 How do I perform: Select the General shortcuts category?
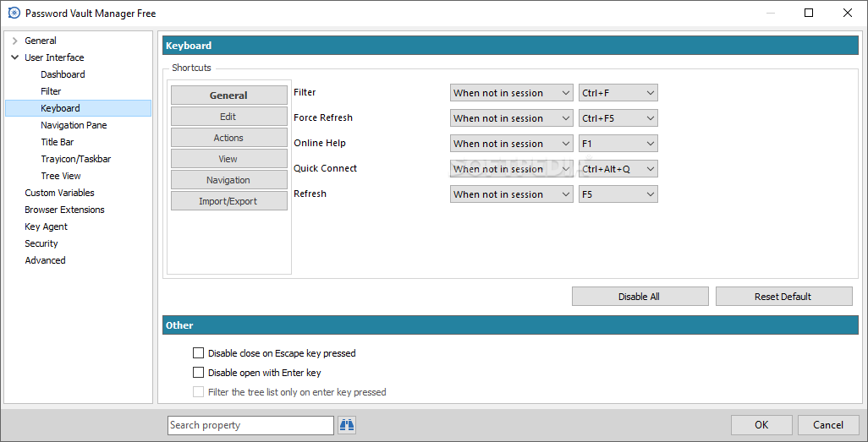click(228, 95)
